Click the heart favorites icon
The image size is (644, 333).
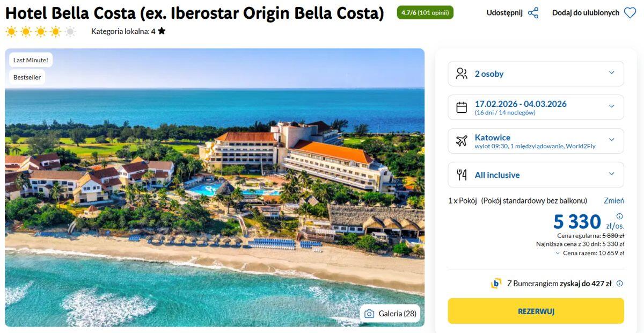(x=630, y=13)
